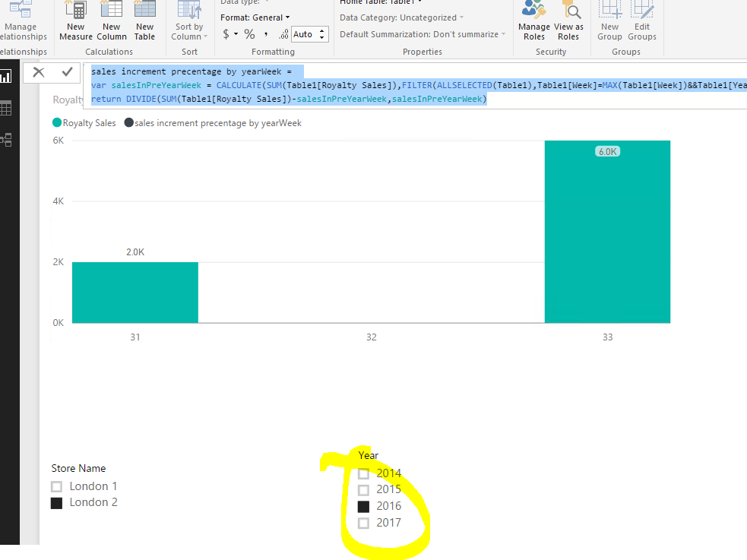Commit the formula with checkmark
Viewport: 747px width, 560px height.
pos(67,72)
